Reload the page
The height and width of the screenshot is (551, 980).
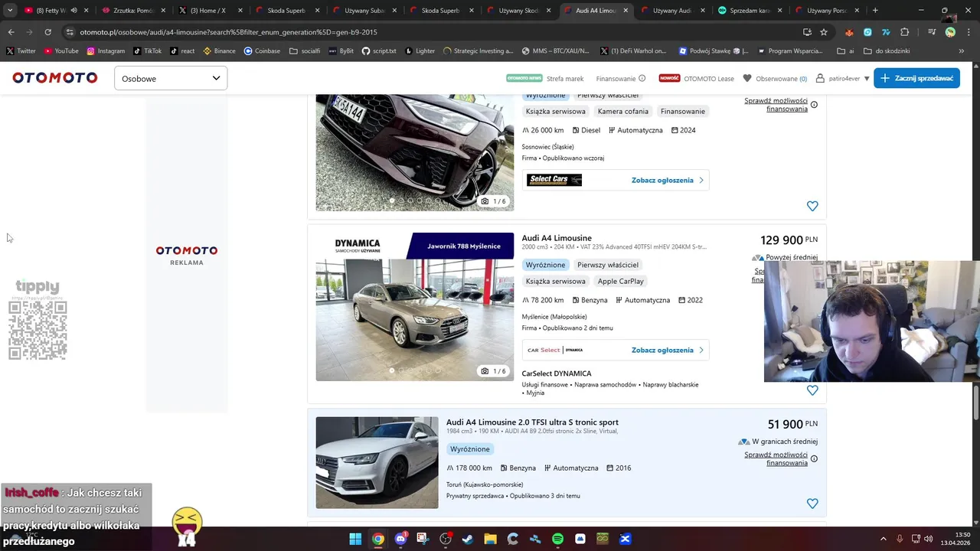point(47,32)
